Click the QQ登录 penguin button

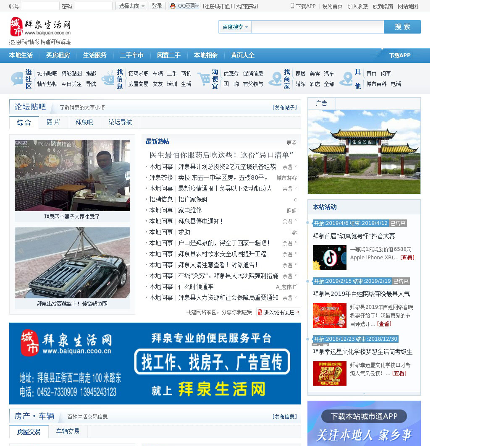click(184, 6)
